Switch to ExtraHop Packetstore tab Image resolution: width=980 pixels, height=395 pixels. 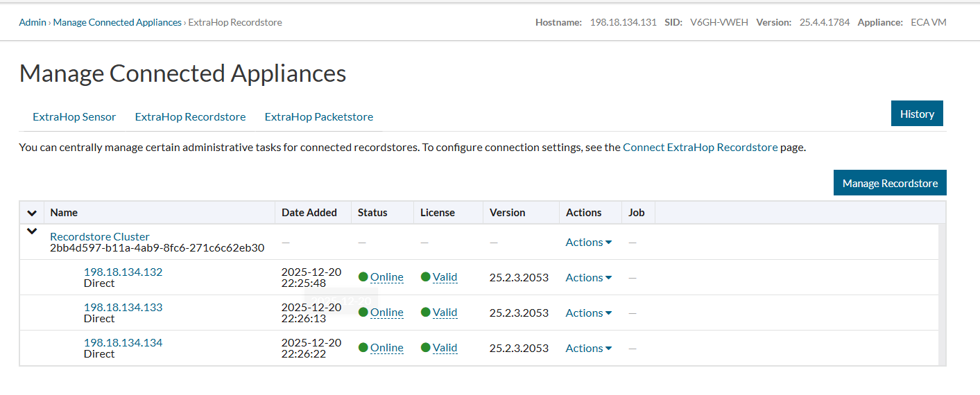[319, 116]
